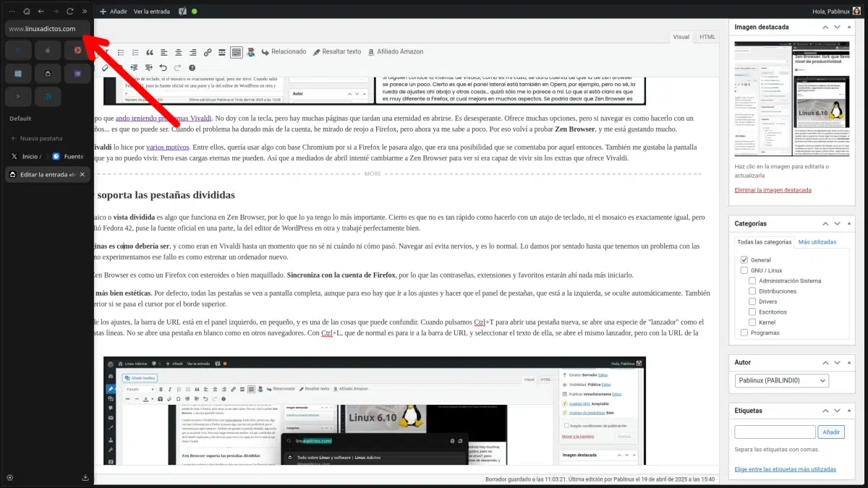Viewport: 868px width, 488px height.
Task: Insert or edit a link
Action: click(x=208, y=53)
